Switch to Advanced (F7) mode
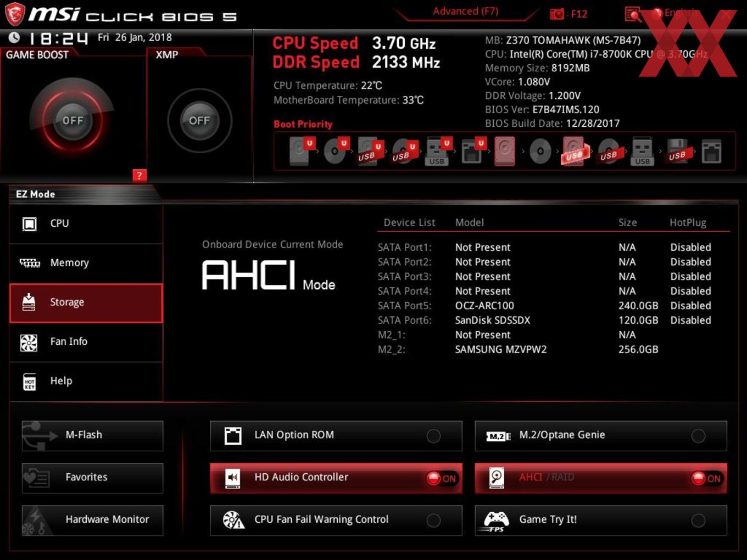 point(466,12)
